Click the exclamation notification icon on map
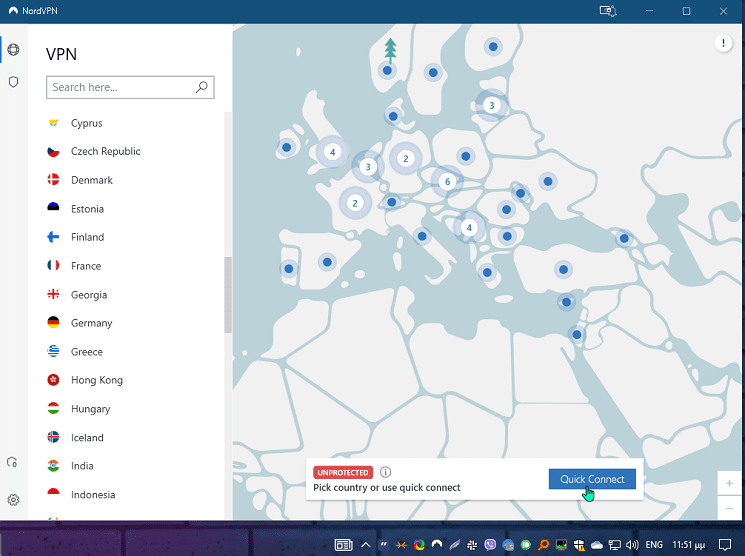745x556 pixels. 723,43
